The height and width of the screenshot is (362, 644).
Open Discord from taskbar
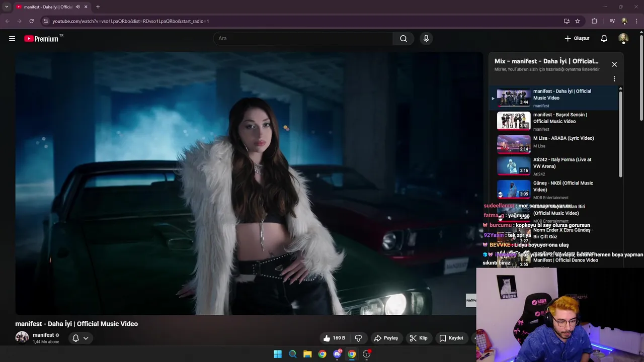pyautogui.click(x=337, y=354)
